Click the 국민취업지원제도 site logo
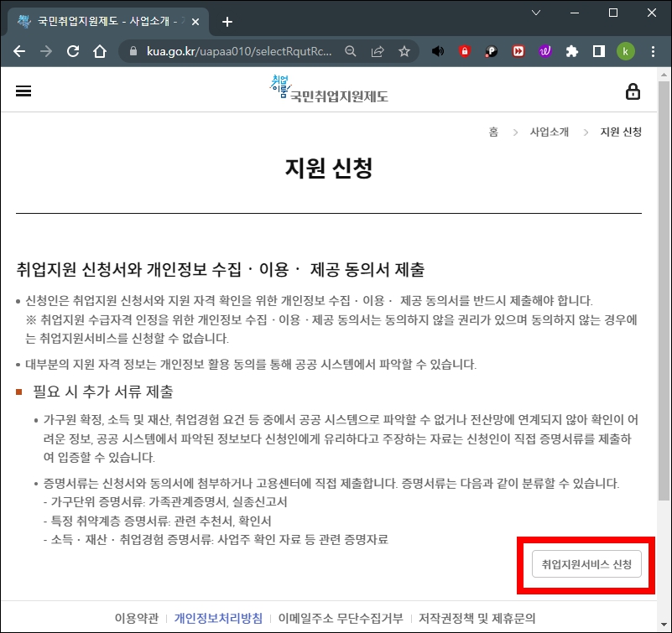Image resolution: width=672 pixels, height=633 pixels. [x=329, y=89]
